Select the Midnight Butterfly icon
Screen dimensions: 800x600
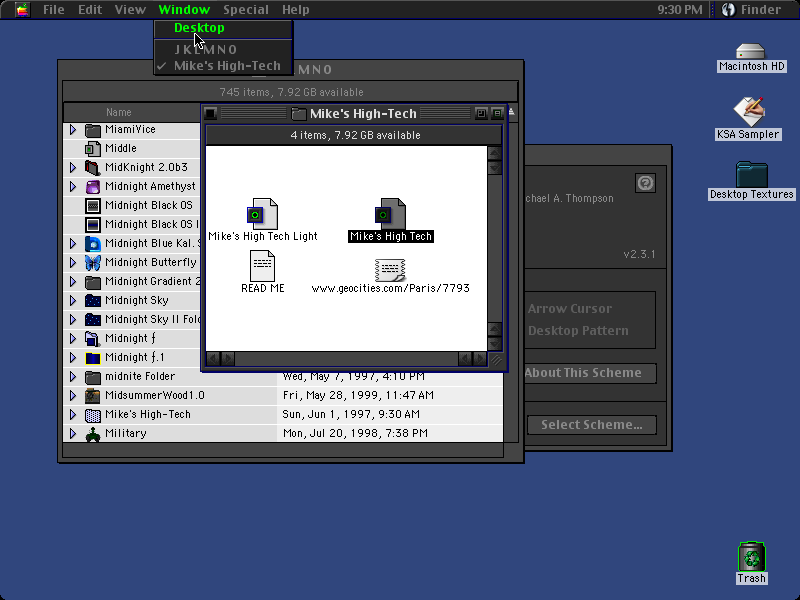pos(92,263)
